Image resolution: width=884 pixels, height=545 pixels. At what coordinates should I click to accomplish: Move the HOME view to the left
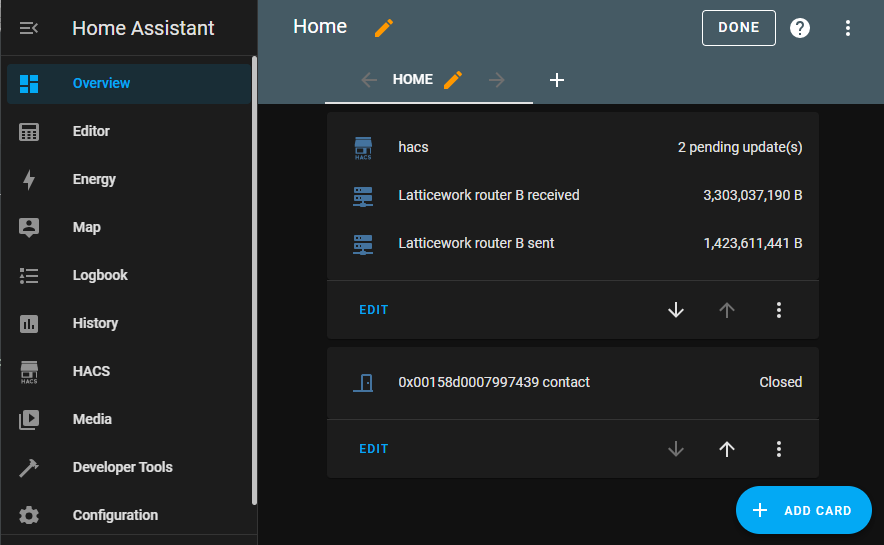[369, 80]
